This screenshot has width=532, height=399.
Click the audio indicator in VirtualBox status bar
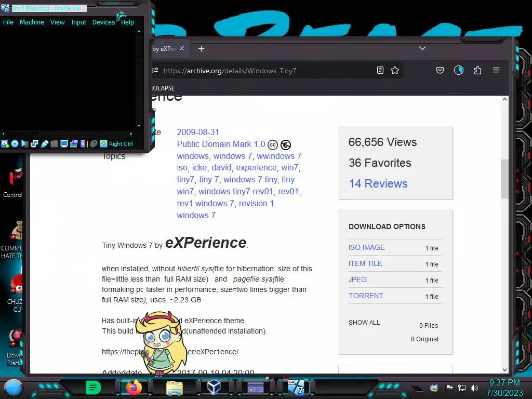[x=24, y=144]
